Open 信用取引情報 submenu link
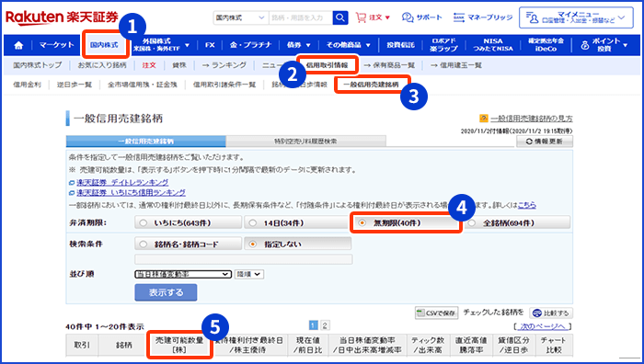Image resolution: width=644 pixels, height=364 pixels. coord(328,65)
